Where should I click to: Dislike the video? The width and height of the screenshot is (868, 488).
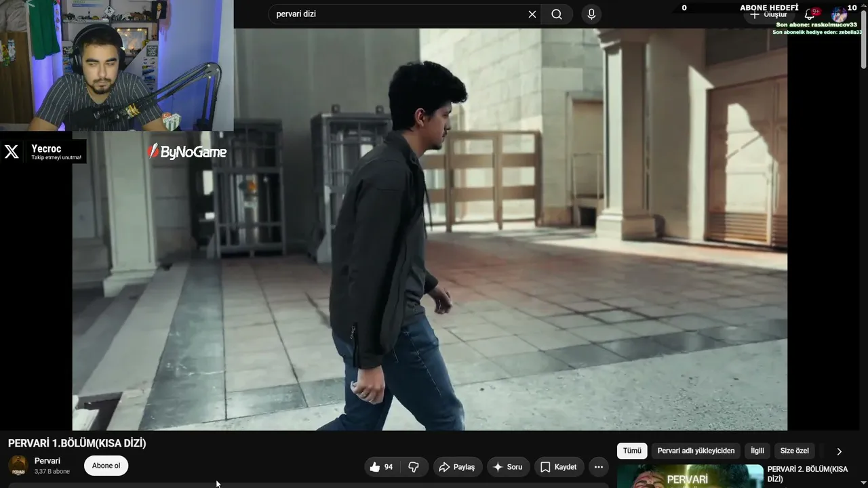pos(414,467)
